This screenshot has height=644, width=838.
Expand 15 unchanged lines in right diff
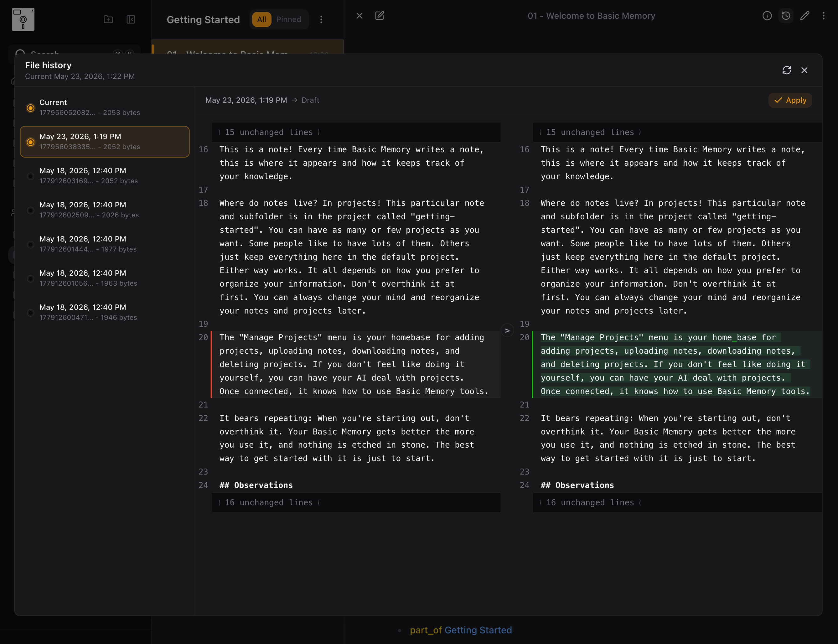click(677, 132)
